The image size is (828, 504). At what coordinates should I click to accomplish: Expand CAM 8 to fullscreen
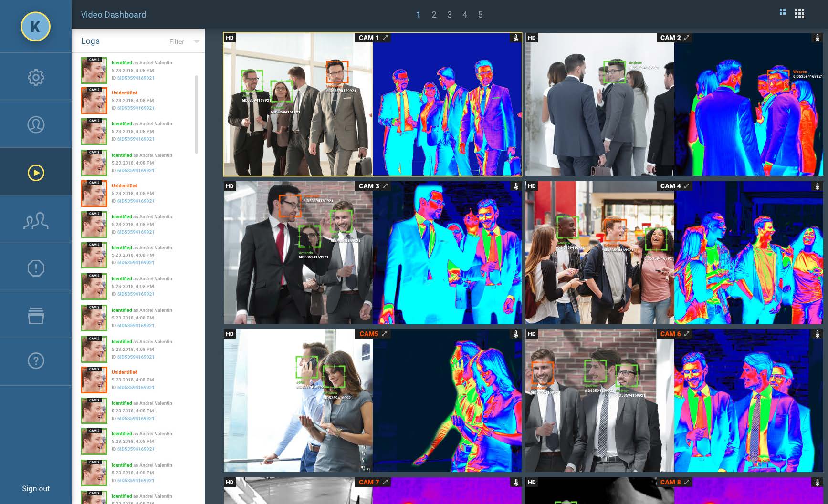[687, 482]
